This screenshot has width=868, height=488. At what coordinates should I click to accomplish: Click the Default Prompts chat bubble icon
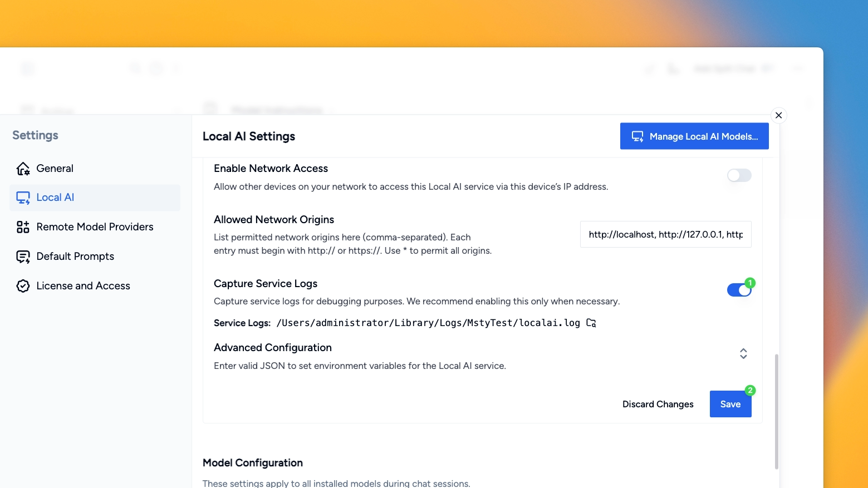click(x=23, y=256)
